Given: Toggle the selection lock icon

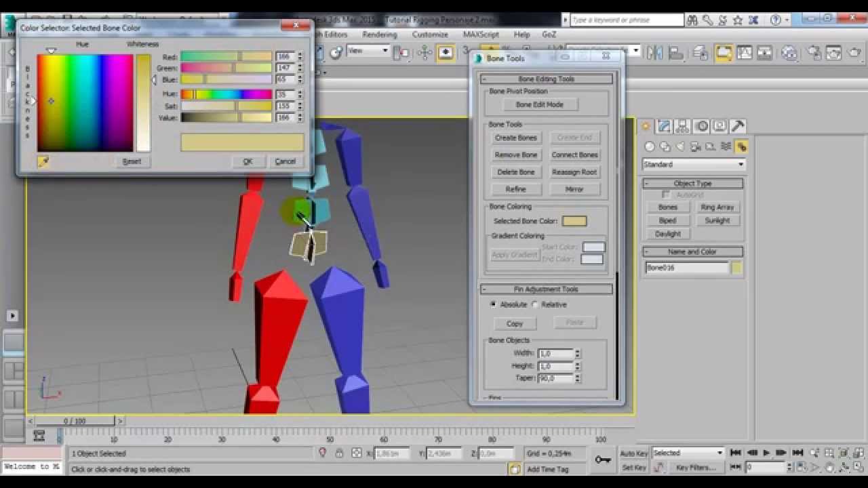Looking at the screenshot, I should pos(339,453).
